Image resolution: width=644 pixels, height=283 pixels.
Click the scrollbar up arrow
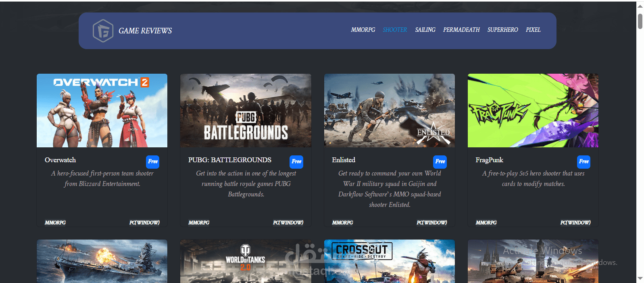(x=640, y=6)
